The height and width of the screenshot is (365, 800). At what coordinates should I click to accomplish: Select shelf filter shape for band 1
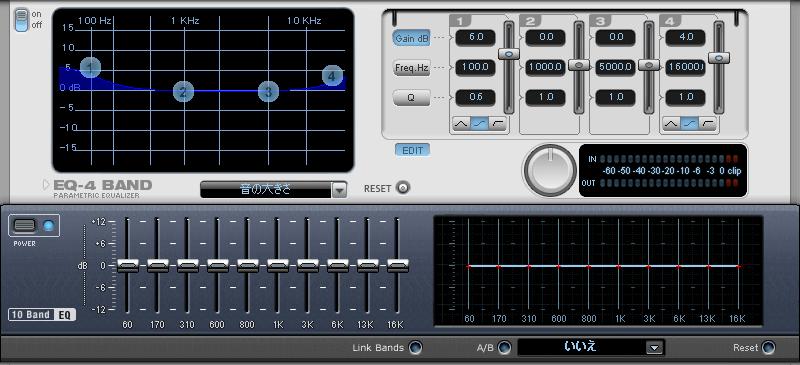point(480,124)
